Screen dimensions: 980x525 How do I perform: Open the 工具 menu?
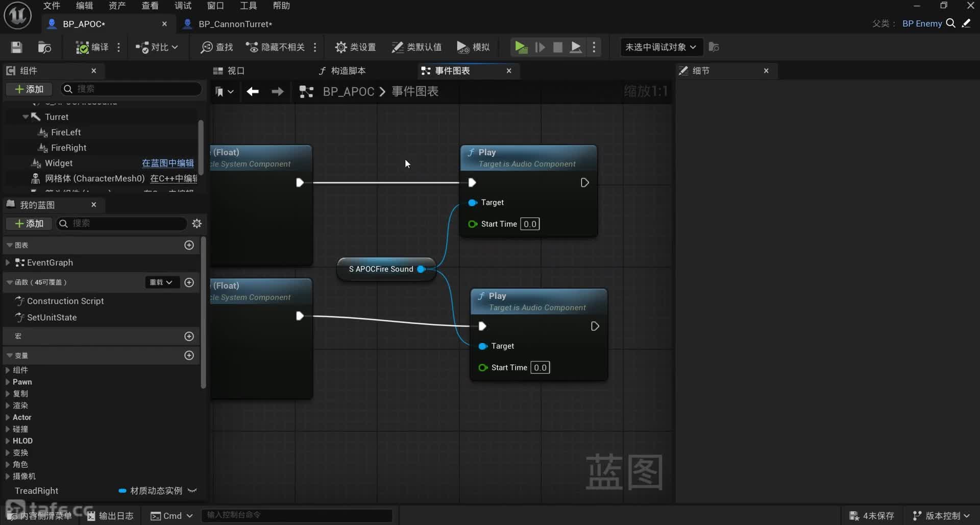pyautogui.click(x=248, y=6)
